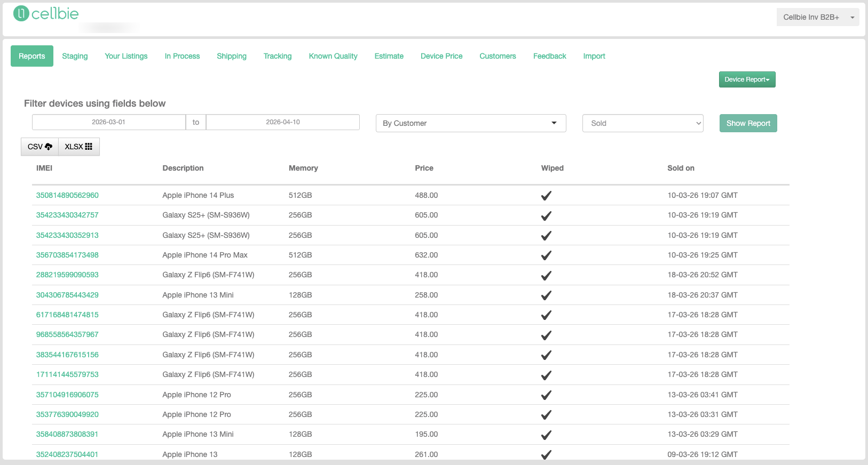Go to Your Listings tab
The image size is (868, 465).
126,56
